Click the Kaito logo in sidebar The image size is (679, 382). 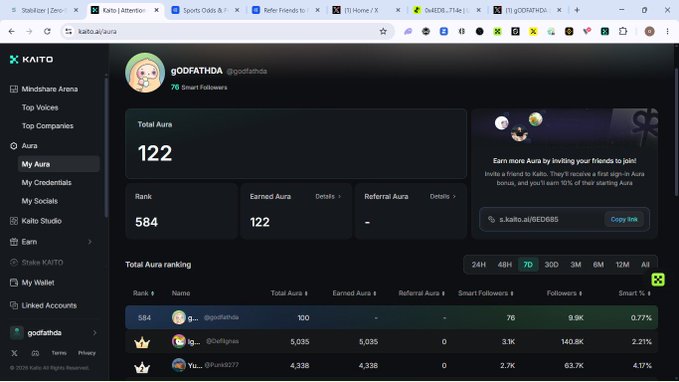pyautogui.click(x=31, y=59)
